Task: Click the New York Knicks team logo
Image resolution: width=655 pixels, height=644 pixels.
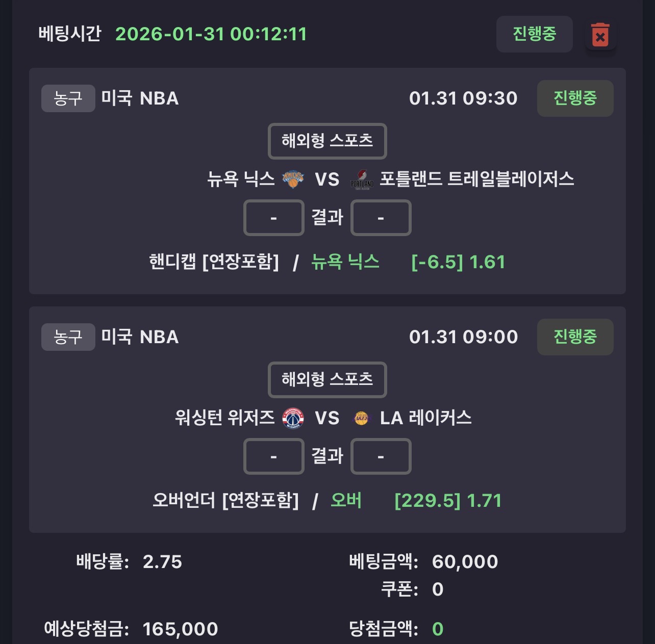Action: (293, 179)
